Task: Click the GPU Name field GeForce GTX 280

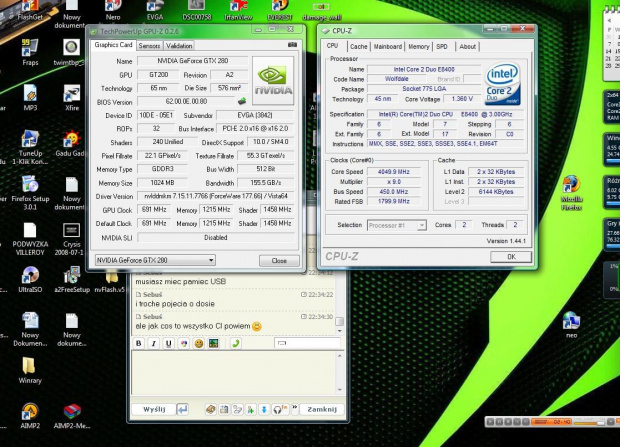Action: coord(193,61)
